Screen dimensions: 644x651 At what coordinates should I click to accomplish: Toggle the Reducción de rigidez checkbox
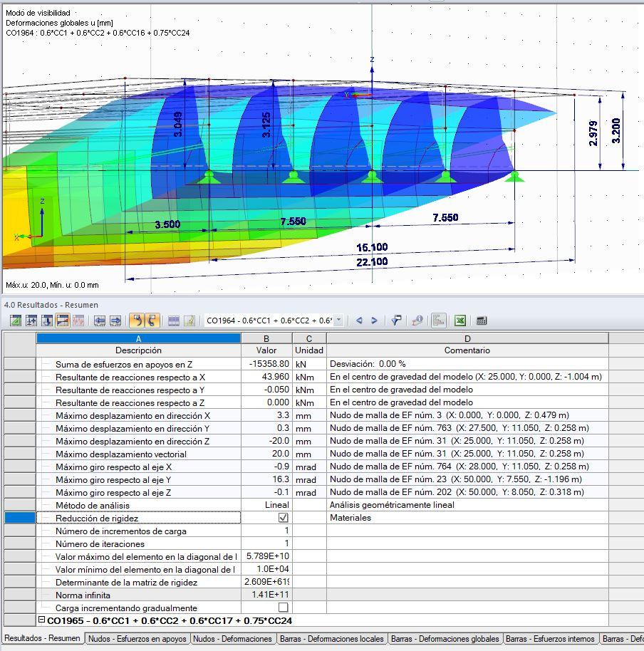[284, 518]
